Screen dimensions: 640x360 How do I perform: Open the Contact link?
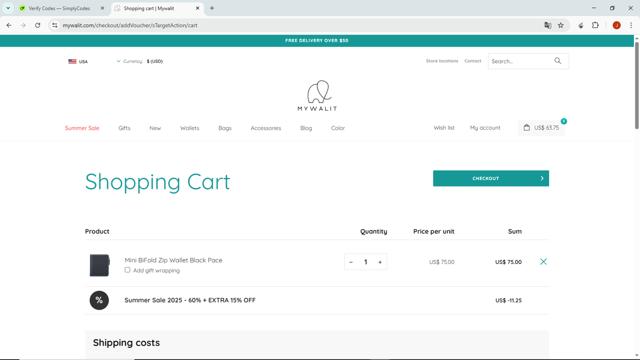pos(473,61)
